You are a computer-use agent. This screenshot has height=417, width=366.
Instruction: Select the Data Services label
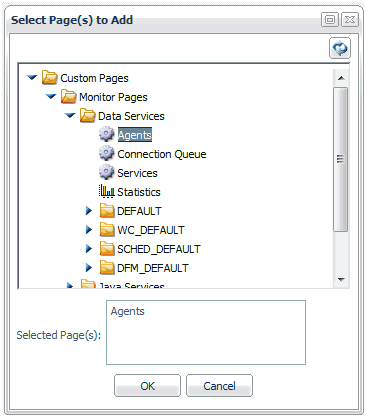[x=131, y=116]
